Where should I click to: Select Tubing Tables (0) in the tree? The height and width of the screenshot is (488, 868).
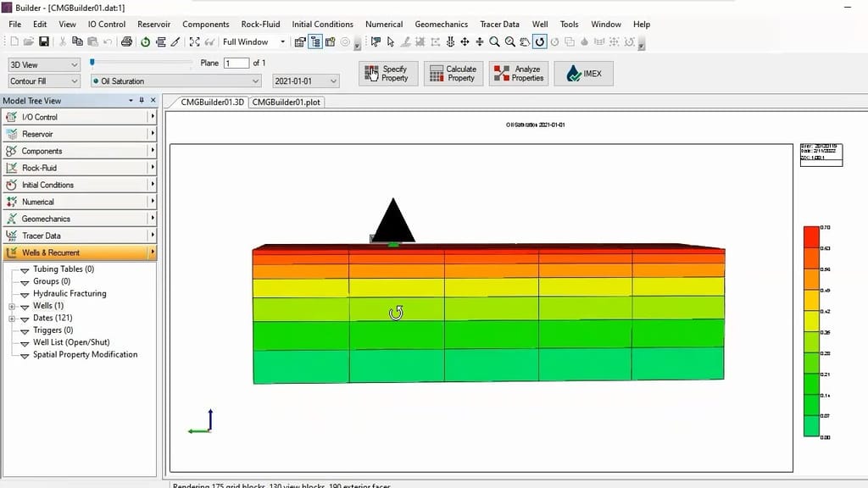pos(64,269)
